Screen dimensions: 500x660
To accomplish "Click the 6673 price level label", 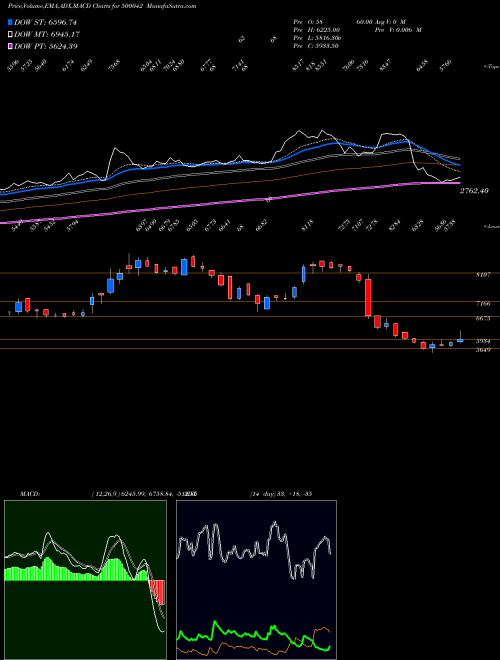I will pyautogui.click(x=483, y=319).
